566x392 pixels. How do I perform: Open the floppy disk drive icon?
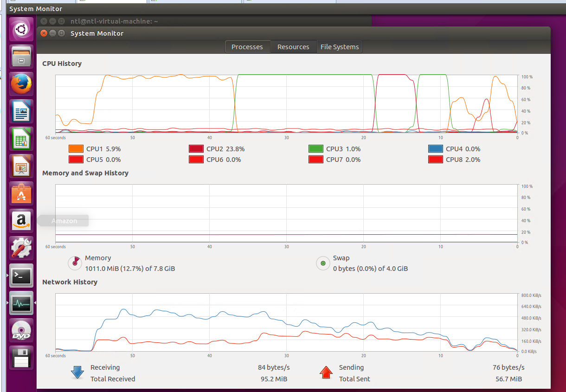click(21, 358)
